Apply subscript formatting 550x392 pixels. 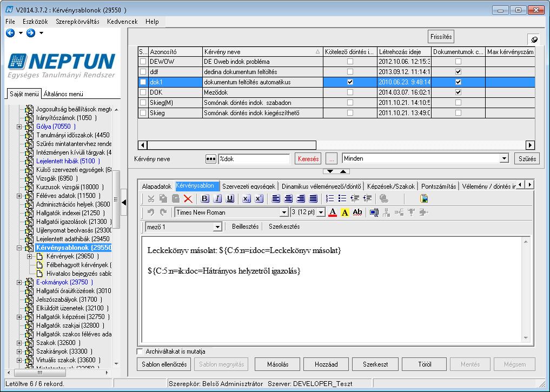pos(246,199)
